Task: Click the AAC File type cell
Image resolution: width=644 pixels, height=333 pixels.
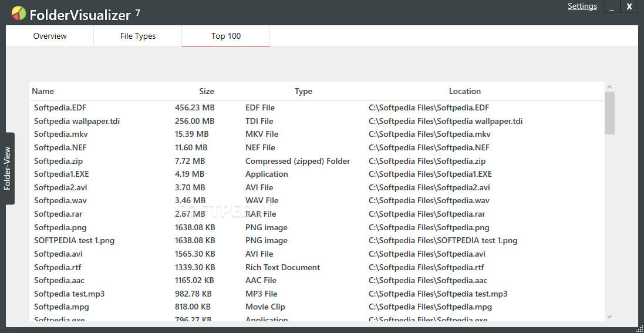Action: tap(261, 280)
